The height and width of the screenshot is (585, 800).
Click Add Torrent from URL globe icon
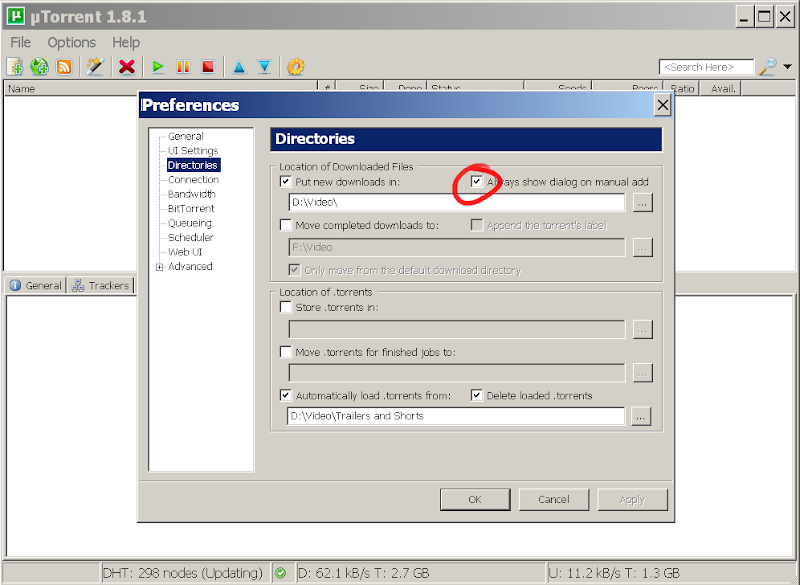coord(39,67)
